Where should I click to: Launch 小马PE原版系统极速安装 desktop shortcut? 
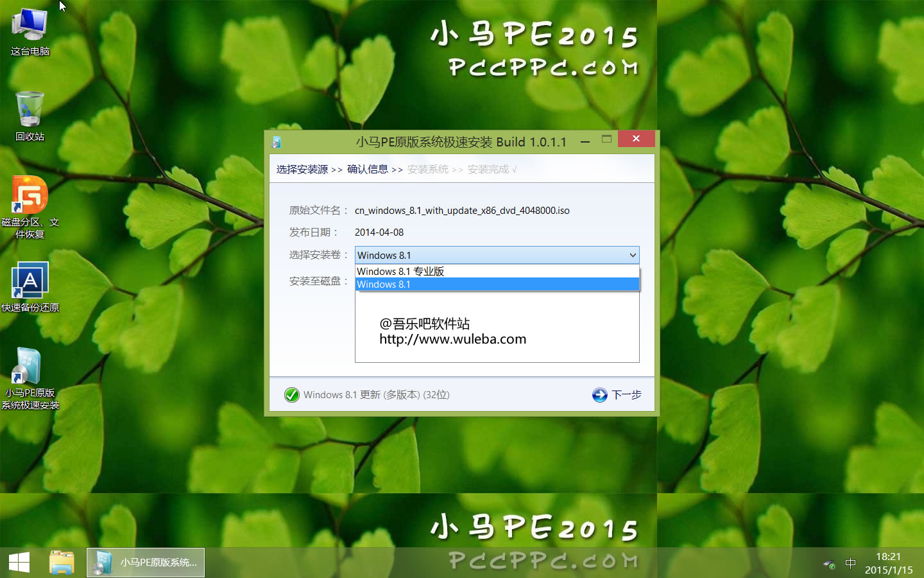[x=30, y=378]
